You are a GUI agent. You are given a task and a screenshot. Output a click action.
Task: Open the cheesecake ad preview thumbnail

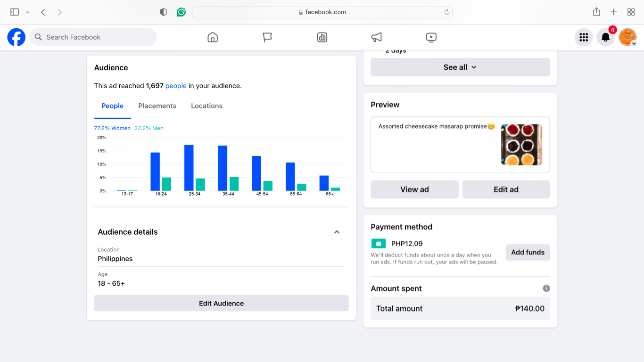tap(521, 145)
